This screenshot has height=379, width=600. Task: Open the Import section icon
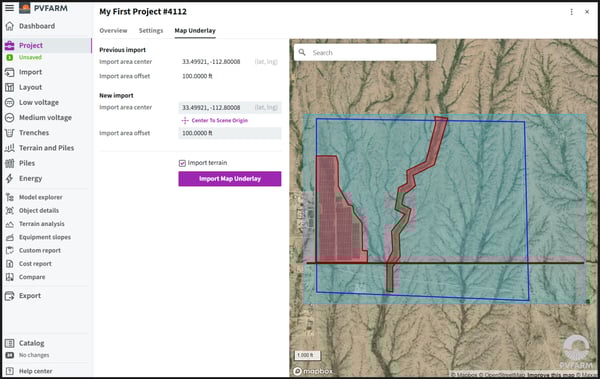(10, 72)
